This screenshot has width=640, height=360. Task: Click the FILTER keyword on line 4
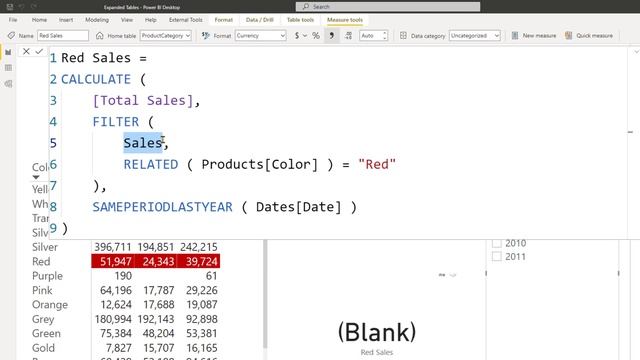coord(116,122)
